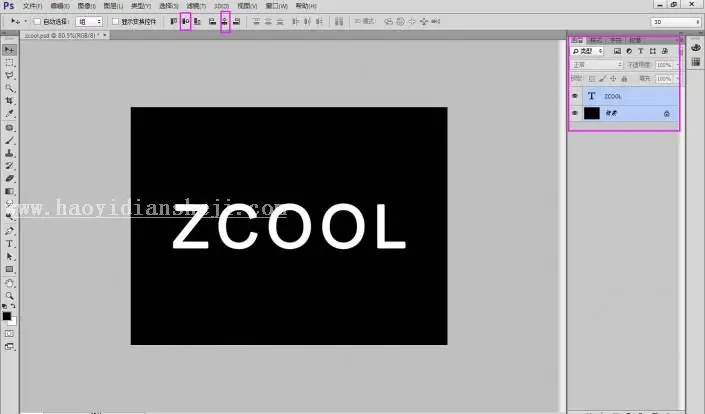Viewport: 705px width, 414px height.
Task: Click Auto-Align Layers icon in options bar
Action: tap(339, 21)
